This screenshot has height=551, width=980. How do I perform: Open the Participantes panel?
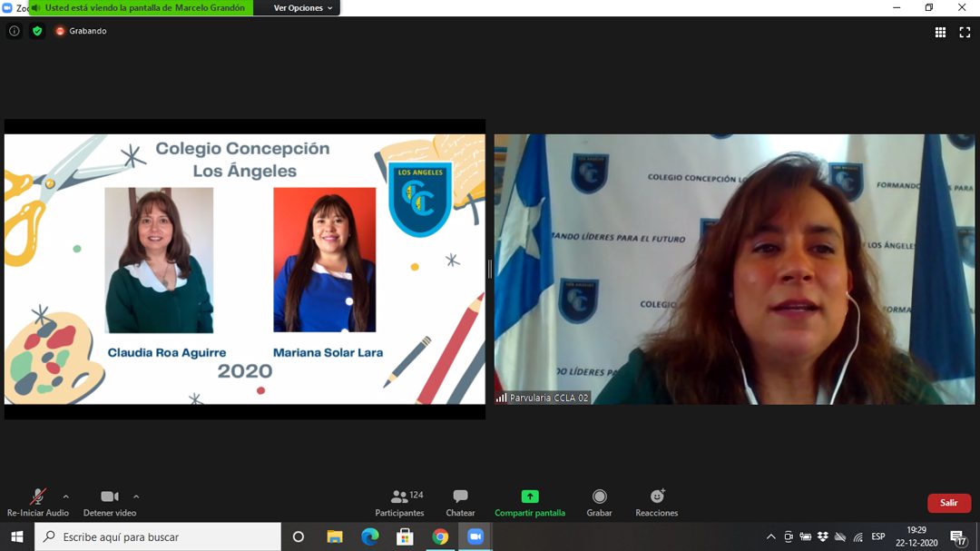tap(400, 502)
